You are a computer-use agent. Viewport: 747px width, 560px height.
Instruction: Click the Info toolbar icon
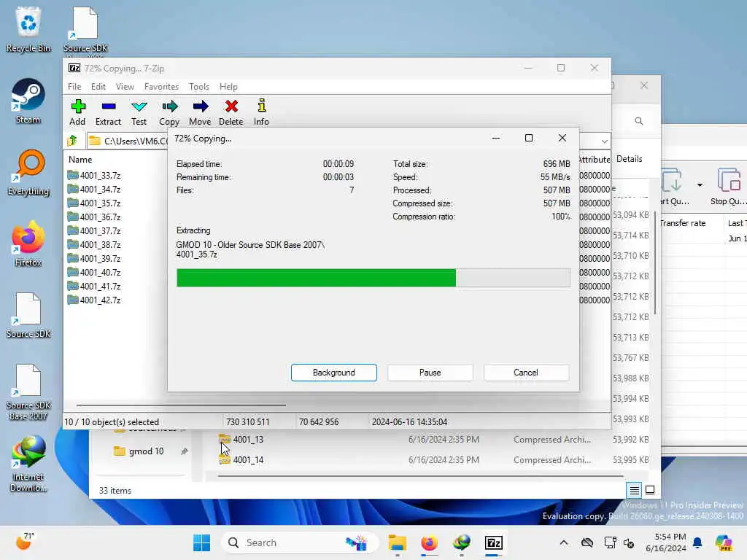261,112
